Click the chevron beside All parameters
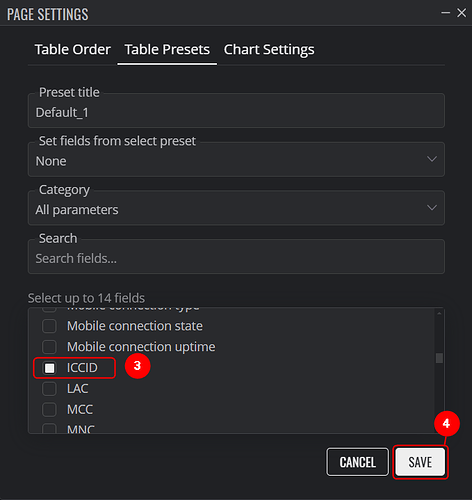Screen dimensions: 472x500 [x=432, y=208]
